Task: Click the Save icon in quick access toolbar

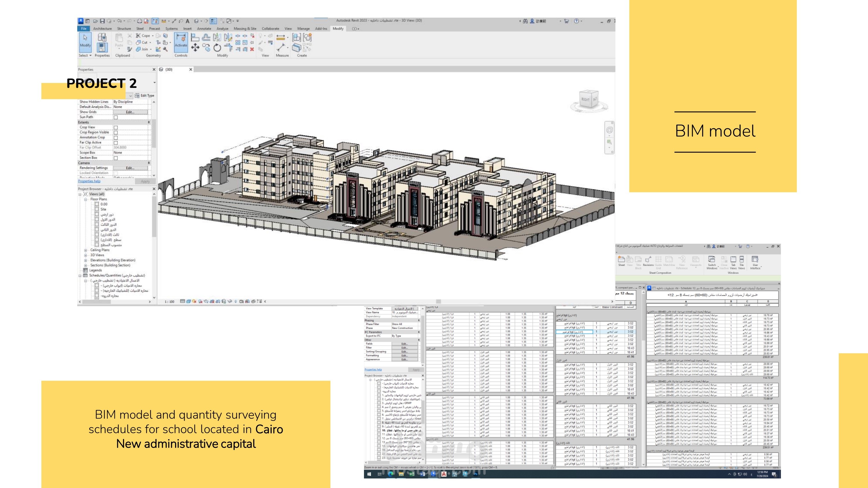Action: [x=102, y=21]
